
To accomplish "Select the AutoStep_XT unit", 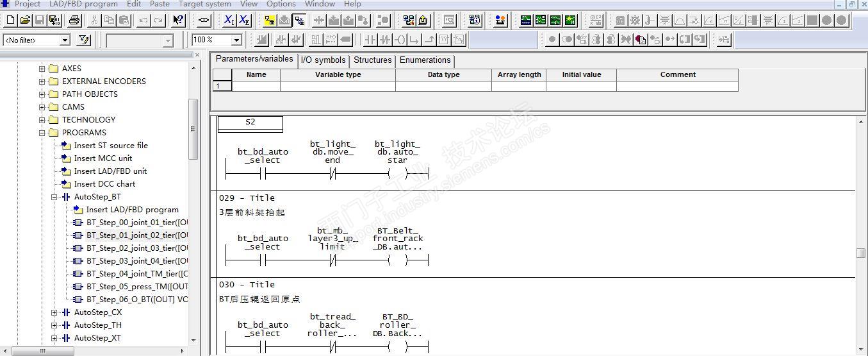I will click(x=97, y=338).
